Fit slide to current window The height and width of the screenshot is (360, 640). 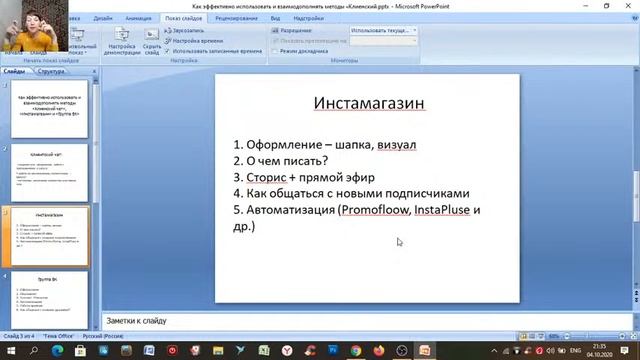click(x=633, y=336)
